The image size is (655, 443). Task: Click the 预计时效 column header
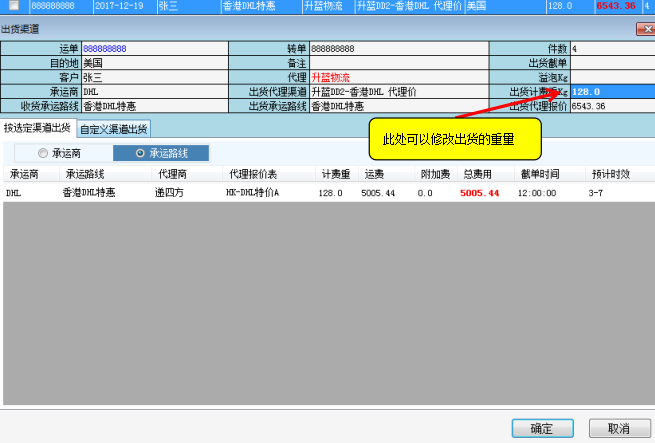[x=609, y=174]
